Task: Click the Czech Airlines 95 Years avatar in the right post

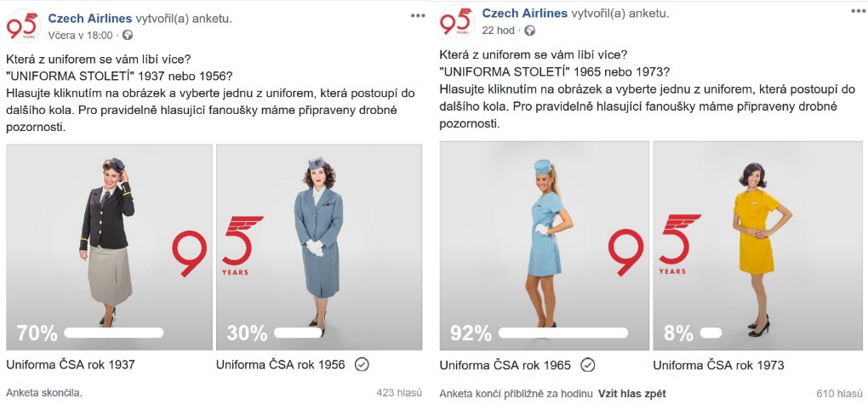Action: point(457,21)
